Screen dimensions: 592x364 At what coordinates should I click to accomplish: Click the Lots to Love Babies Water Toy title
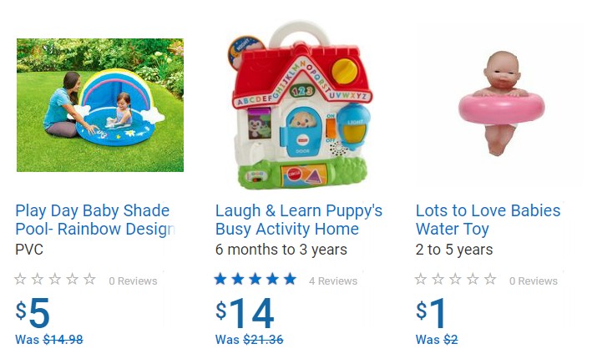point(488,220)
